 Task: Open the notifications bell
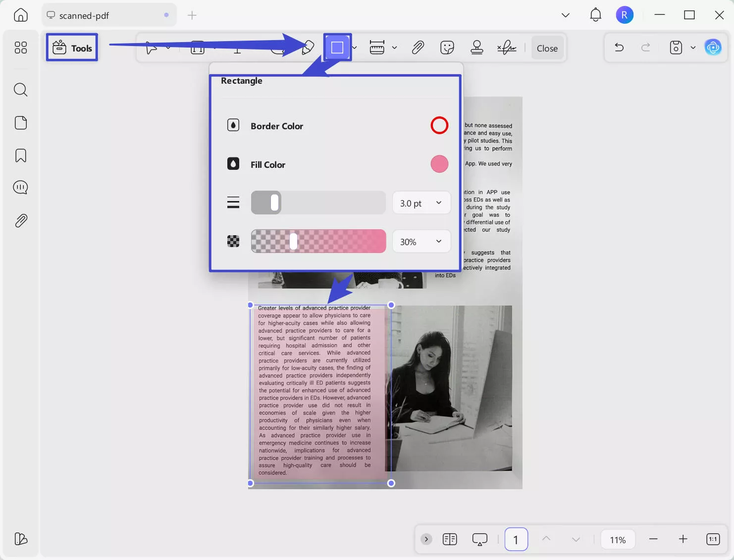point(595,14)
